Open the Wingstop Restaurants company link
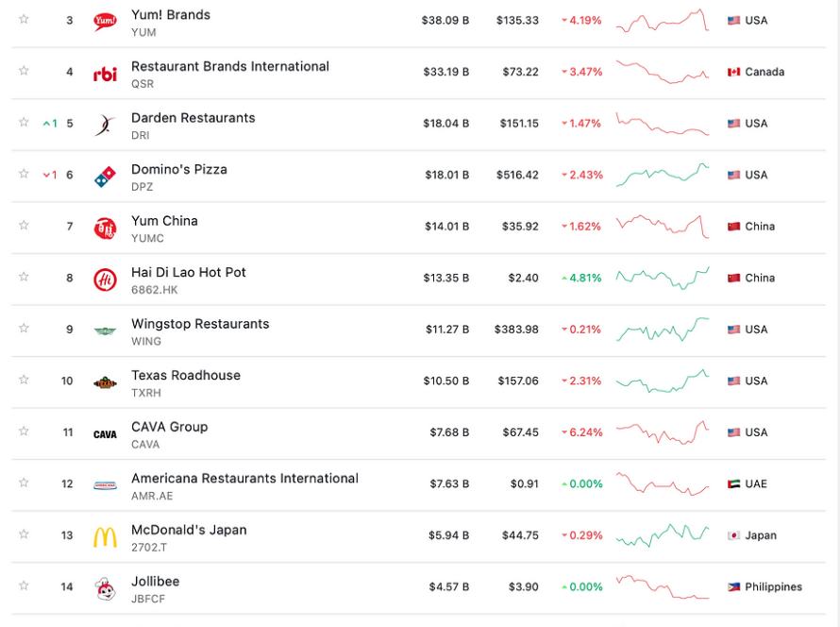Viewport: 840px width, 627px height. tap(200, 324)
